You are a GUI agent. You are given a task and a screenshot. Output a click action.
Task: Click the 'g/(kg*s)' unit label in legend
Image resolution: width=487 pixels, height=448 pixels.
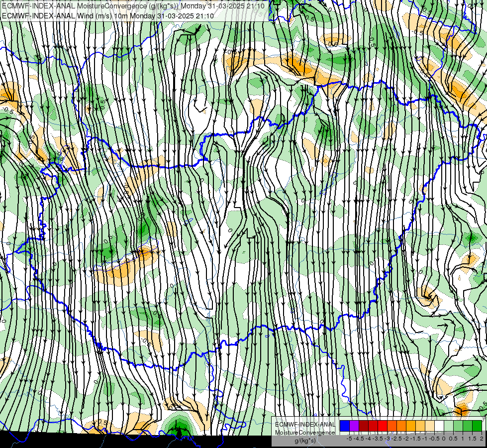[x=305, y=441]
